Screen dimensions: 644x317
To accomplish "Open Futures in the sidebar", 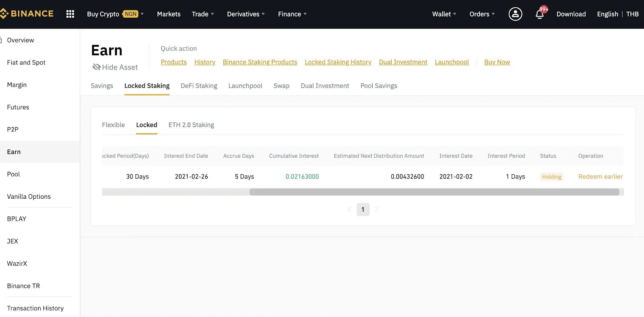I will click(18, 107).
